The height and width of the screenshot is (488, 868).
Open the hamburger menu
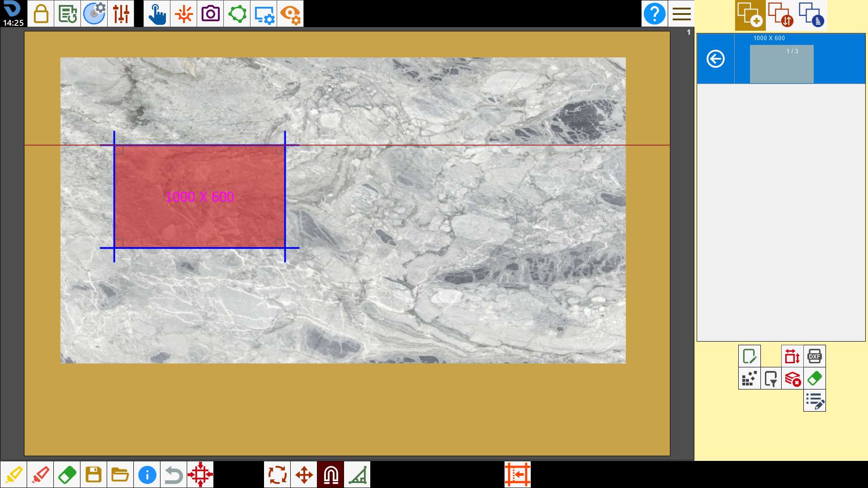[x=681, y=14]
